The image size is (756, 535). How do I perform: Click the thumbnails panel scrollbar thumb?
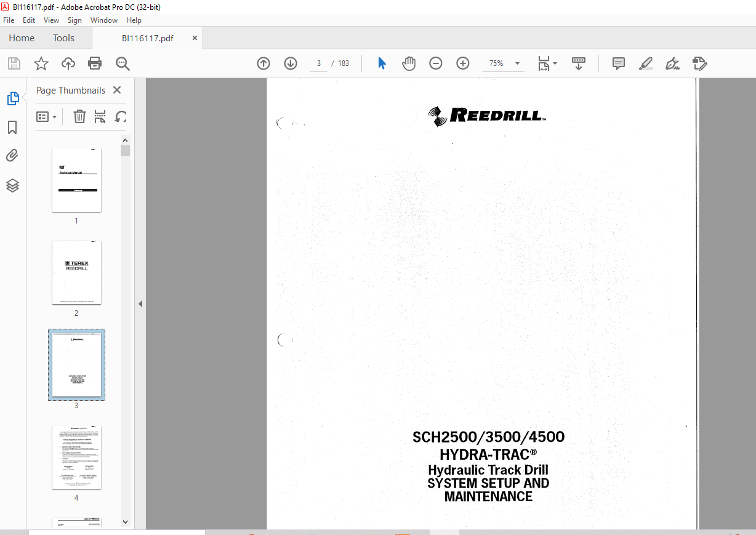click(126, 151)
